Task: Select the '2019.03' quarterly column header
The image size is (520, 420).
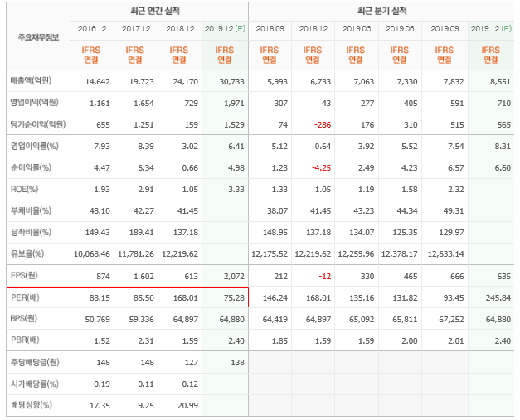Action: point(357,29)
